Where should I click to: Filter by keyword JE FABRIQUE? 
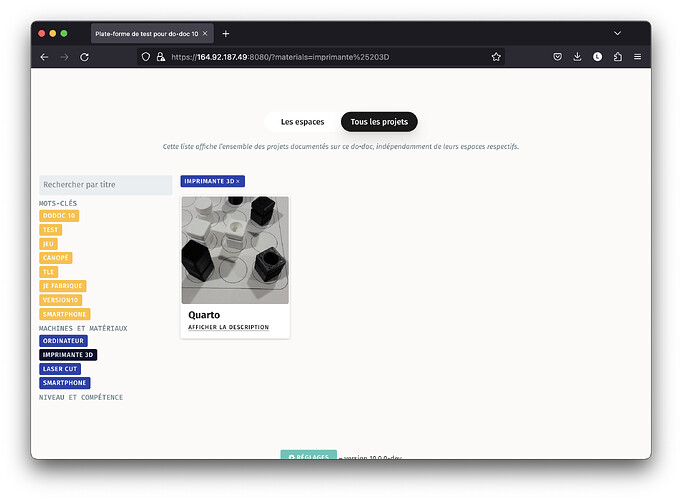coord(63,286)
